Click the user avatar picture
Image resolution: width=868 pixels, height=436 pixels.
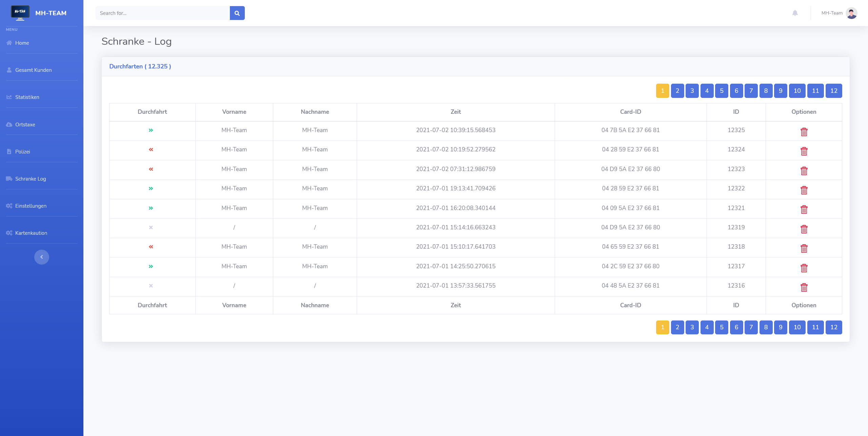coord(851,13)
